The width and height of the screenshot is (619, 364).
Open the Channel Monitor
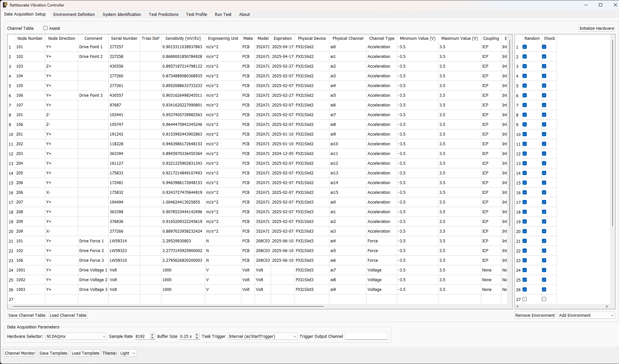[20, 353]
